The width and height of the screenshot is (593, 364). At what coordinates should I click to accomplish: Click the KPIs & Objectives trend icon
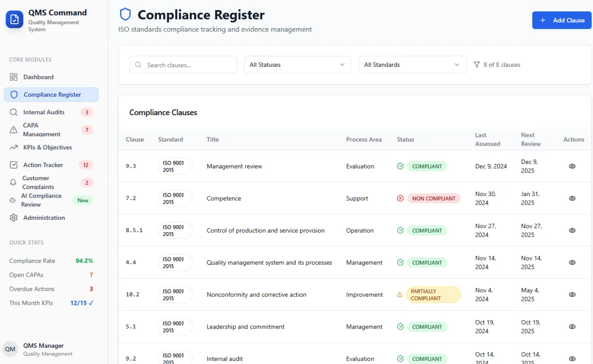(x=14, y=148)
